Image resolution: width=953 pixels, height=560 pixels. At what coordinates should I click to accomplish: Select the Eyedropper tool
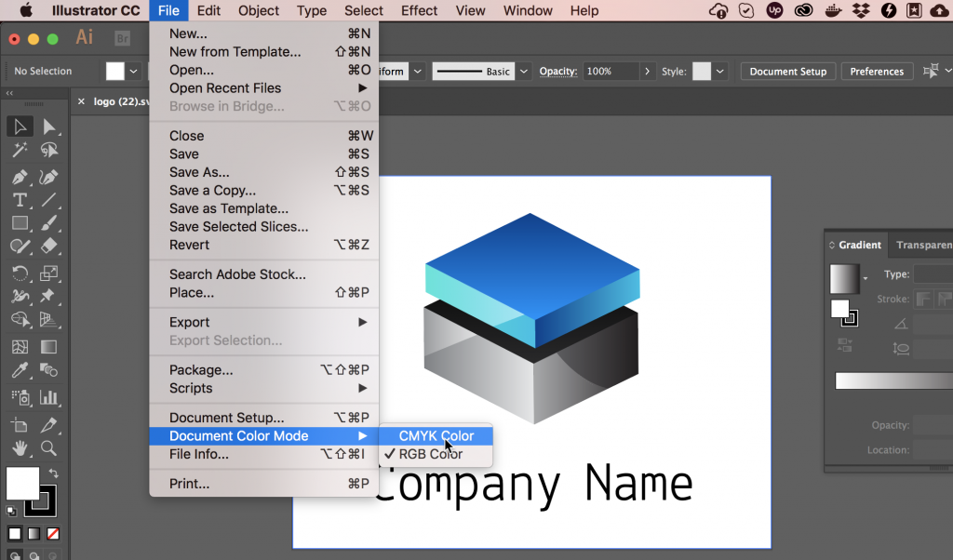[x=20, y=369]
